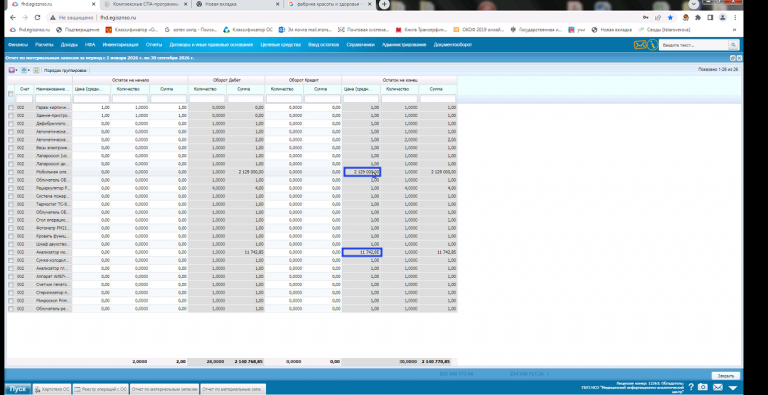Toggle the select-all checkbox in table header

coord(11,94)
